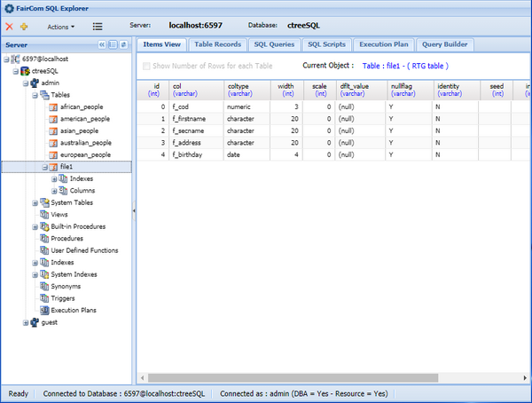Screen dimensions: 532x403
Task: Click the scrollbar right arrow
Action: pyautogui.click(x=525, y=378)
